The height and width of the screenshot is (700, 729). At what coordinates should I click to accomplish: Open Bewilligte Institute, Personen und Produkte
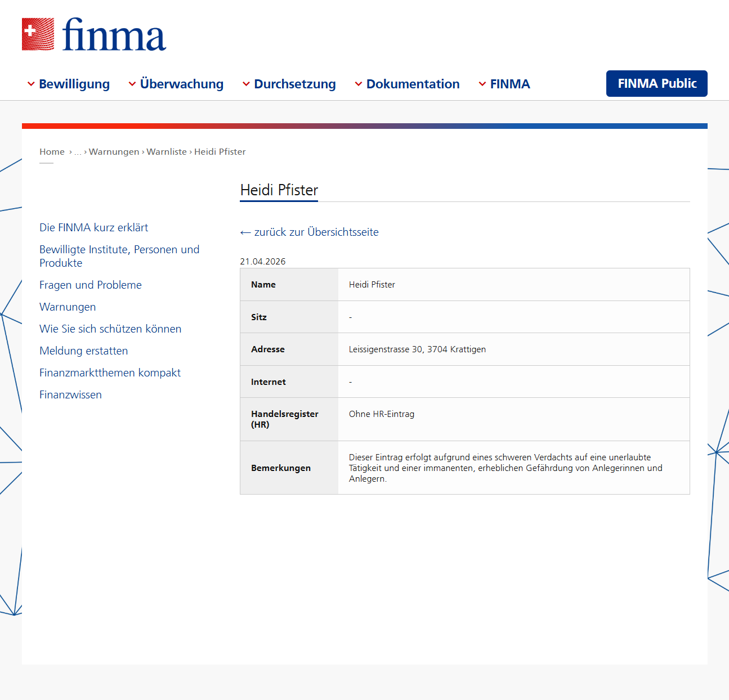pyautogui.click(x=119, y=256)
